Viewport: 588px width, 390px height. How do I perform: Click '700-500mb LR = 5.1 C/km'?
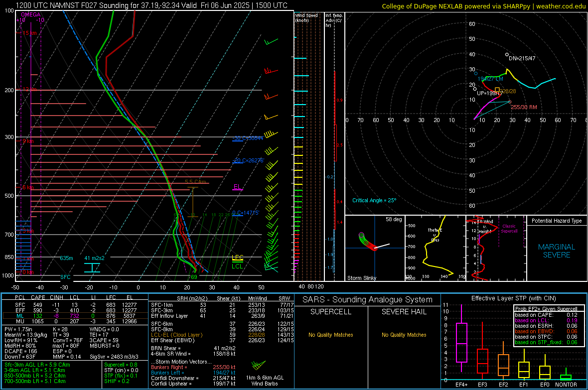click(35, 381)
